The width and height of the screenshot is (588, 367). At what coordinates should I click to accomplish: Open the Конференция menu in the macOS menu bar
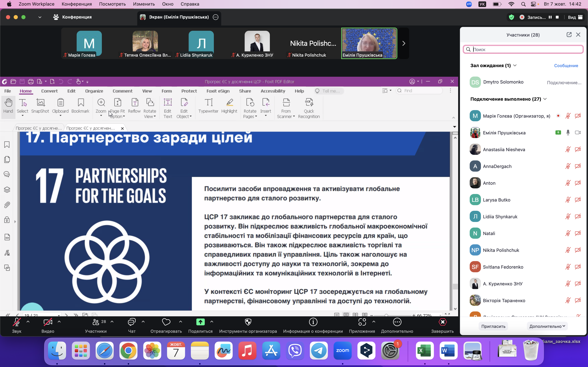[76, 4]
